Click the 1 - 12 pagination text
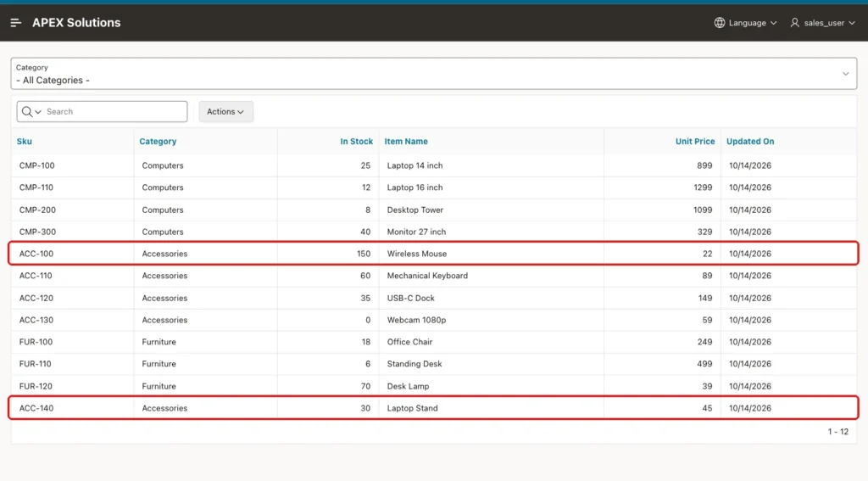The image size is (868, 481). [838, 432]
